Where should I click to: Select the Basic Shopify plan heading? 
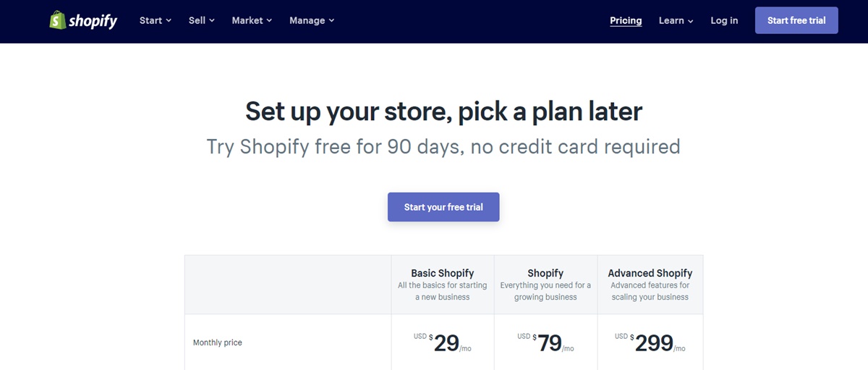pyautogui.click(x=443, y=273)
